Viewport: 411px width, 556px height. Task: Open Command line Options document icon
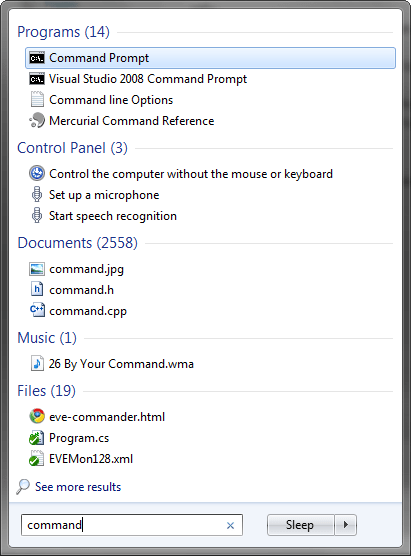(37, 100)
